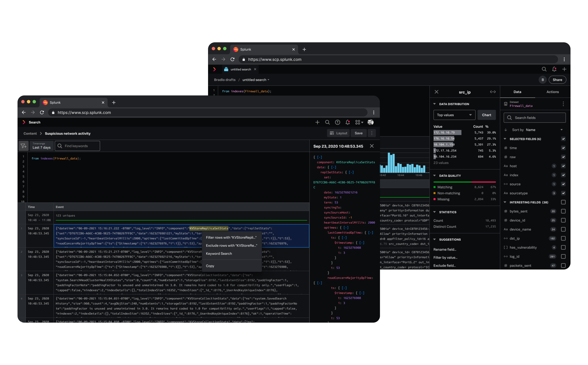Open help question mark icon
The width and height of the screenshot is (588, 365).
point(338,122)
